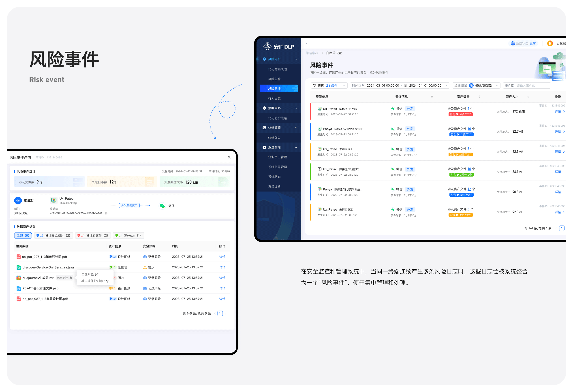Click the orange B user avatar

coord(550,43)
